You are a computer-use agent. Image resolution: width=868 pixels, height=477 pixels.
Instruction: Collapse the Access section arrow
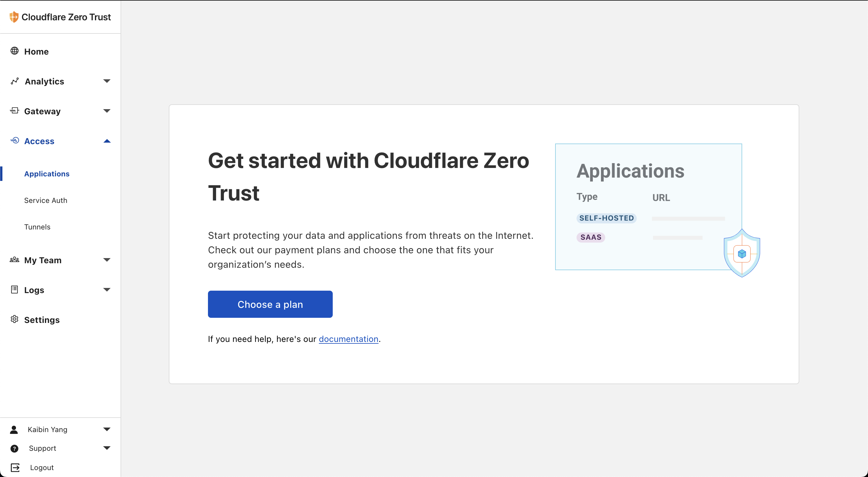(107, 141)
